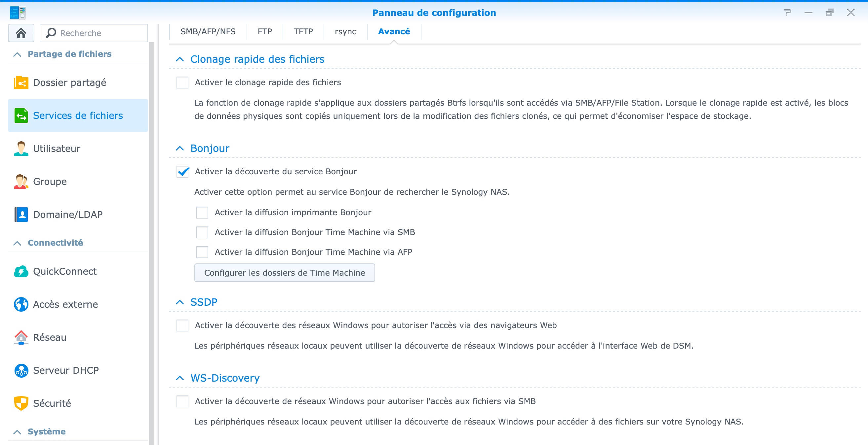Click the help question mark icon

click(x=787, y=13)
